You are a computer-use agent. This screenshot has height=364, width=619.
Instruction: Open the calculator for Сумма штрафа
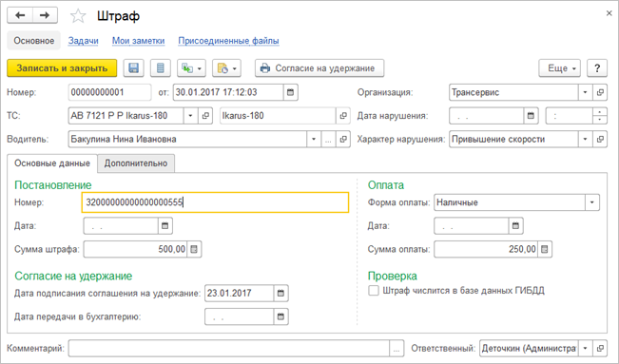pos(194,249)
